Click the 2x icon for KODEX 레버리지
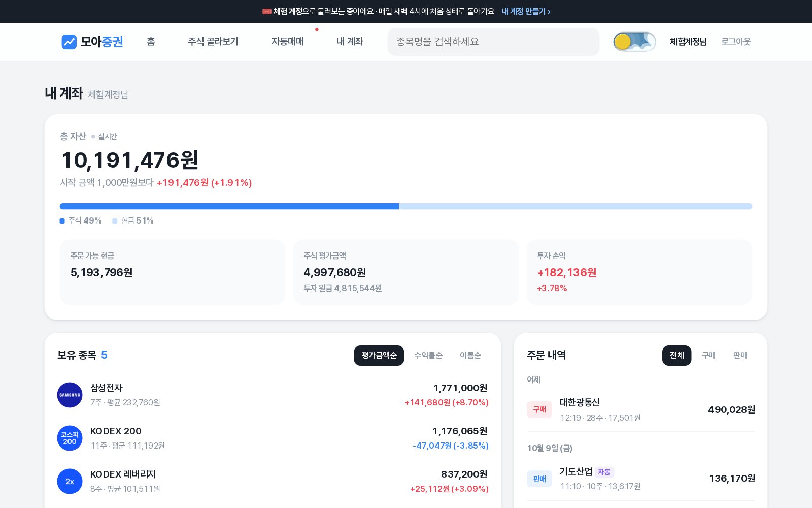This screenshot has height=508, width=812. [70, 481]
